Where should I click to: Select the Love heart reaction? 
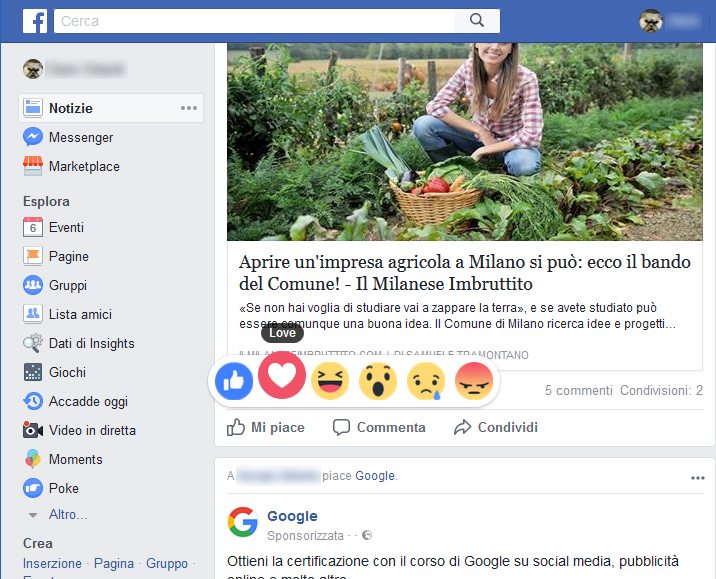pyautogui.click(x=282, y=375)
